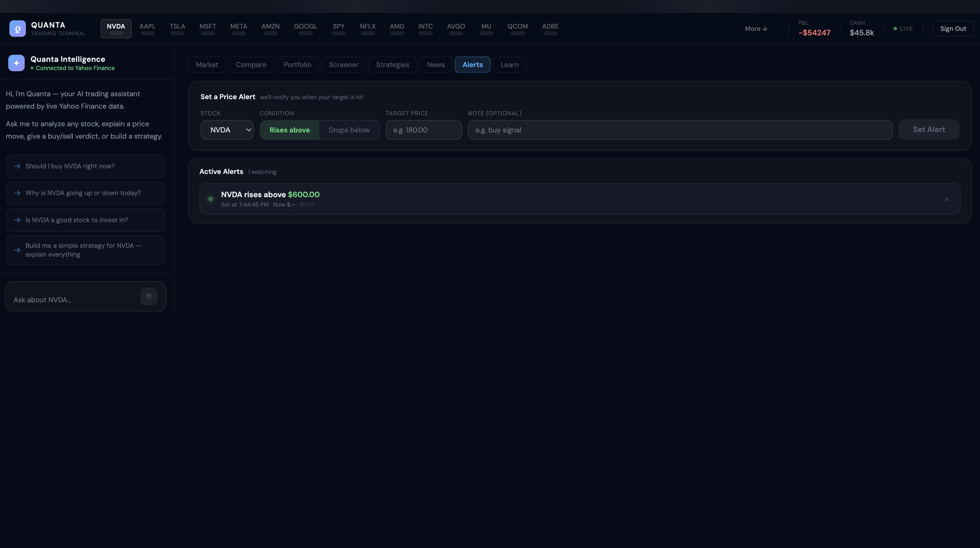Click arrow beside 'Why is NVDA going up or down'
This screenshot has height=548, width=980.
(17, 193)
